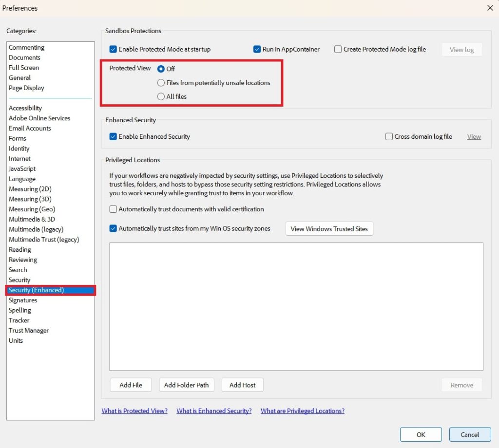
Task: Open What is Protected View link
Action: [134, 411]
